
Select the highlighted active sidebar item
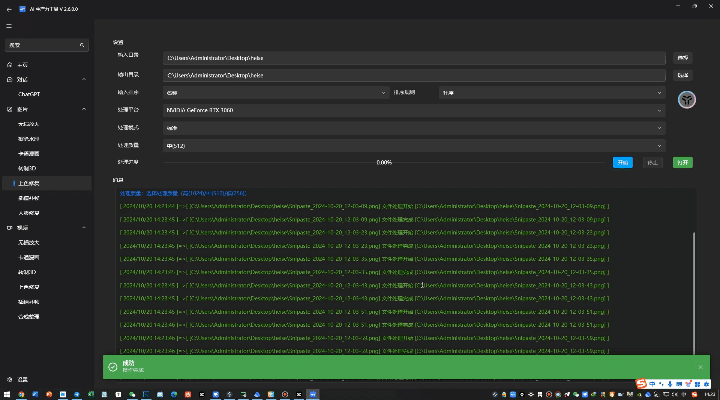30,183
